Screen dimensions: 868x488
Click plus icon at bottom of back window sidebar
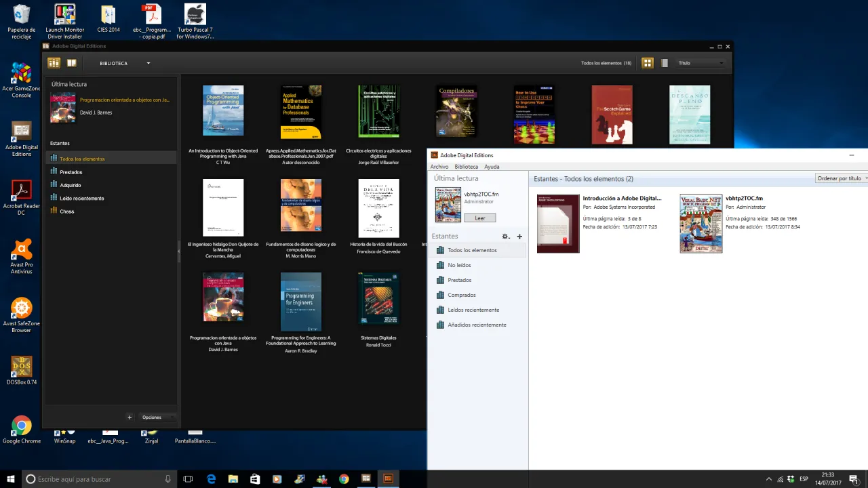pos(130,418)
